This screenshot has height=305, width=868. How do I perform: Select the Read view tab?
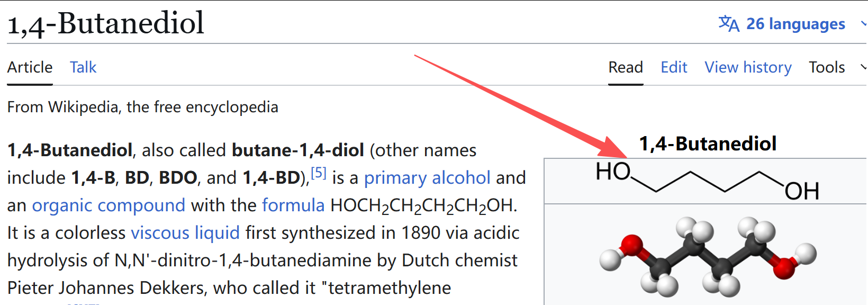pos(626,67)
